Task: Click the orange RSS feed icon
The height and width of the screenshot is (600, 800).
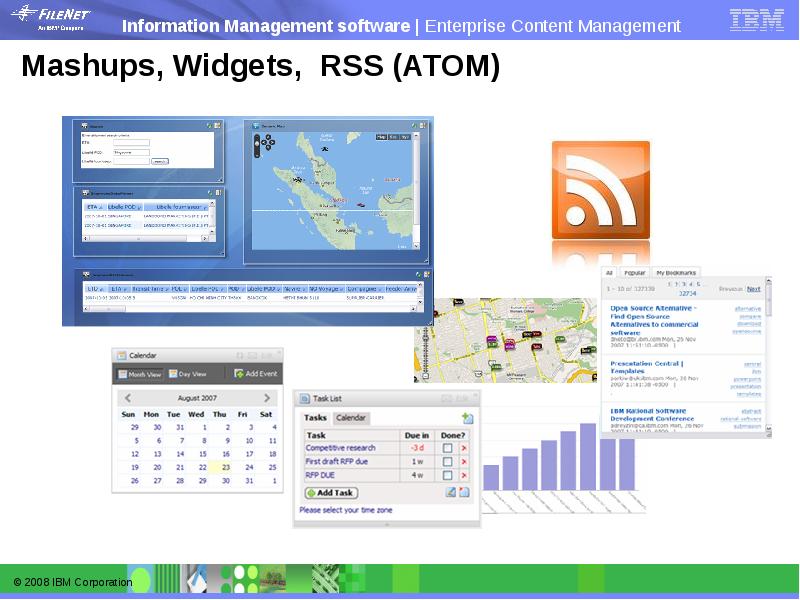Action: (x=601, y=190)
